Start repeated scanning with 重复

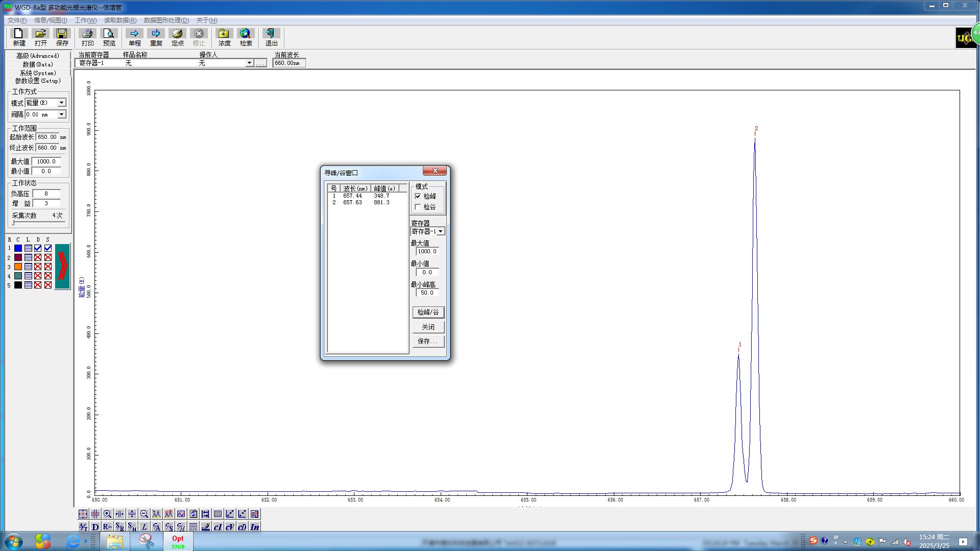coord(156,37)
